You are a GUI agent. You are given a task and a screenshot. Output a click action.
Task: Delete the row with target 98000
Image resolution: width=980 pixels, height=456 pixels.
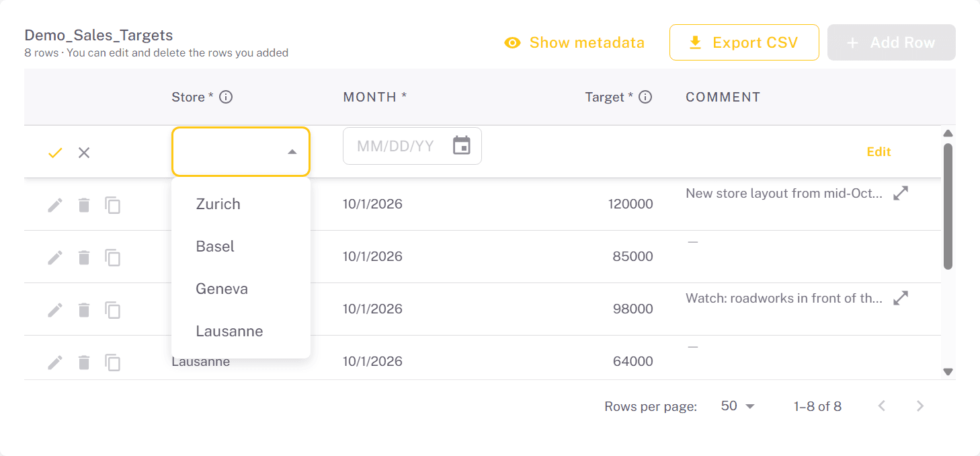[84, 309]
